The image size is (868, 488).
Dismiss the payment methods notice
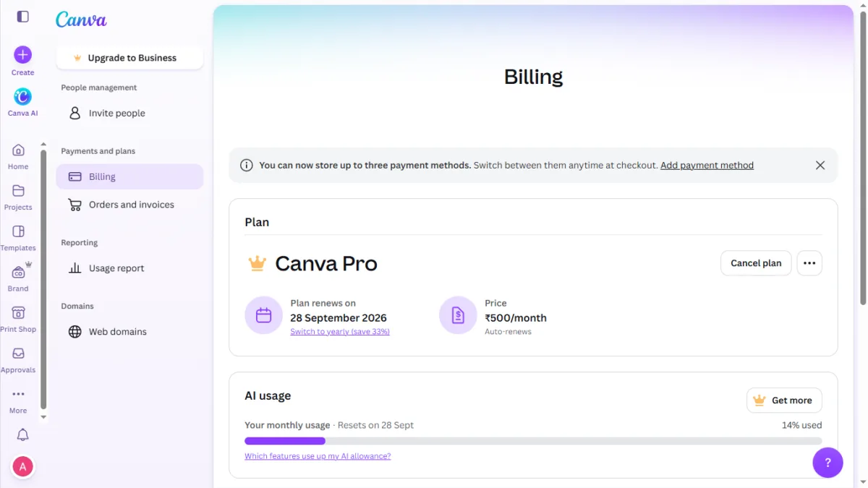[x=820, y=166]
